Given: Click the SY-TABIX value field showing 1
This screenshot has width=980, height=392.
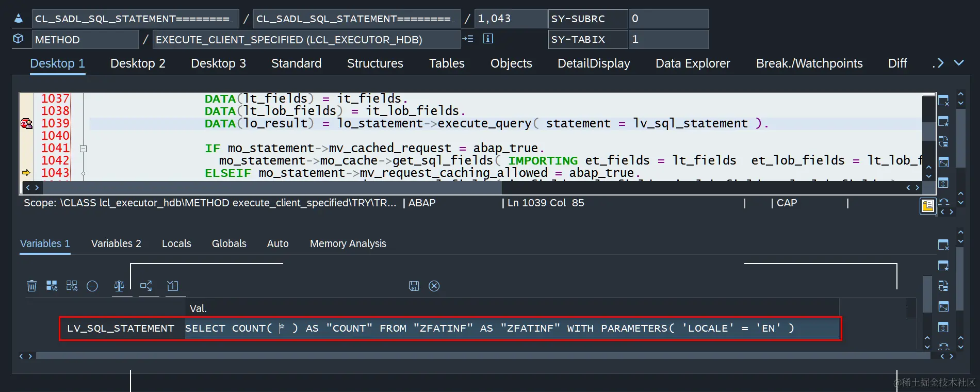Looking at the screenshot, I should tap(668, 39).
